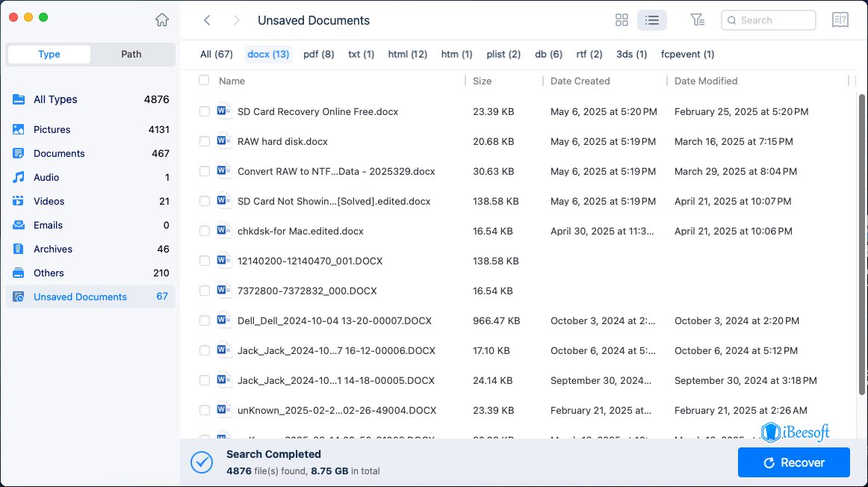Filter by pdf (8) files
This screenshot has height=487, width=868.
click(x=319, y=55)
